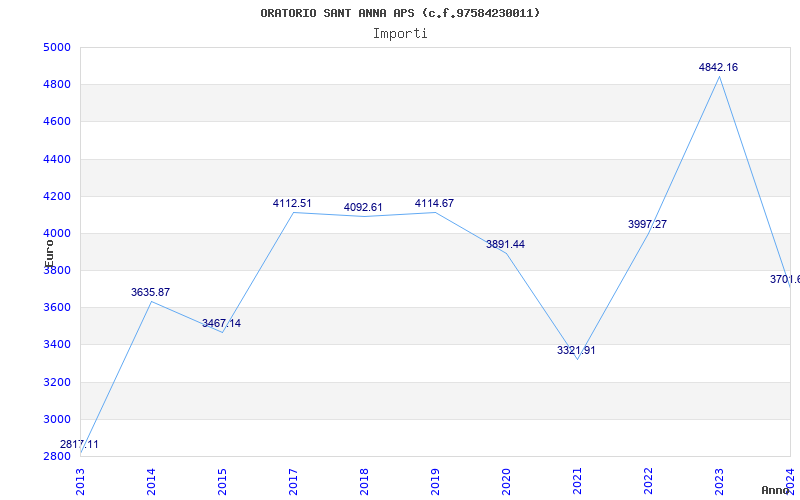
Task: Select the 3467.14 data label
Action: (221, 323)
